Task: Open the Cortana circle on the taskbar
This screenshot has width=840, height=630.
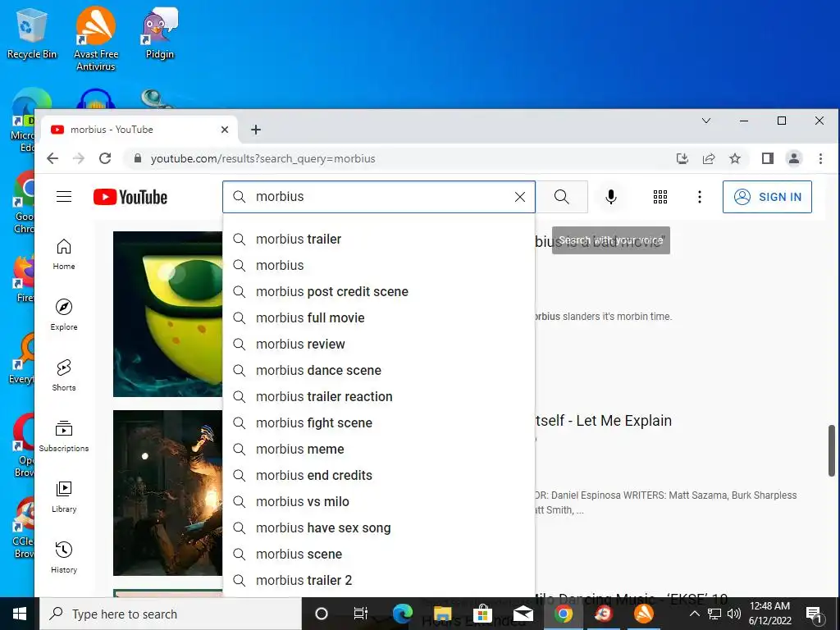Action: click(x=321, y=614)
